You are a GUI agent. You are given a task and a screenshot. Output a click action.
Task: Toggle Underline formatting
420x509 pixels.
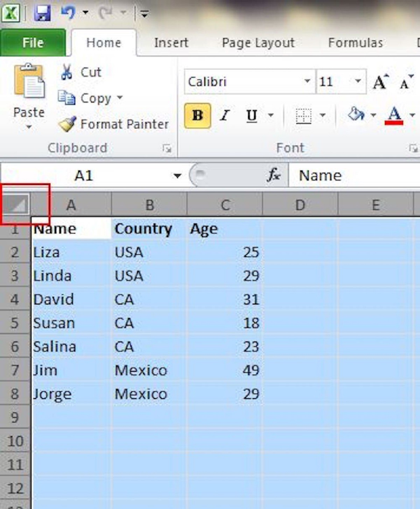[251, 115]
